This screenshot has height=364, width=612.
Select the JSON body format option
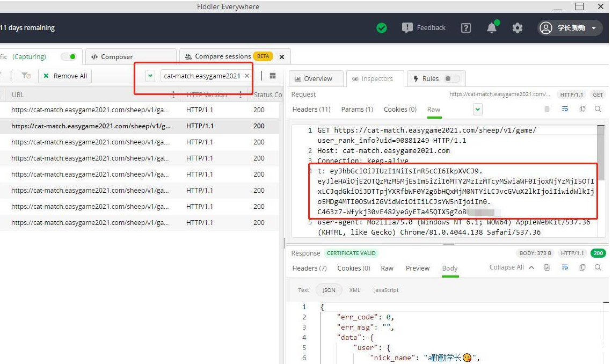(x=329, y=290)
